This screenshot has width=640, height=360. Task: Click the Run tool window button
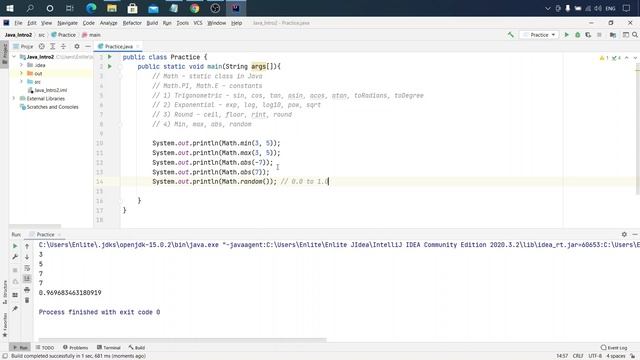tap(20, 348)
